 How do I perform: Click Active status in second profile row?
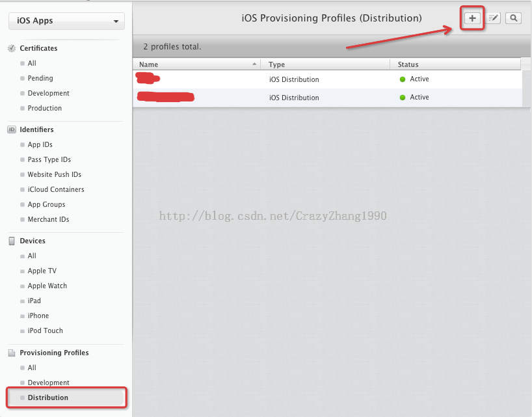[419, 98]
